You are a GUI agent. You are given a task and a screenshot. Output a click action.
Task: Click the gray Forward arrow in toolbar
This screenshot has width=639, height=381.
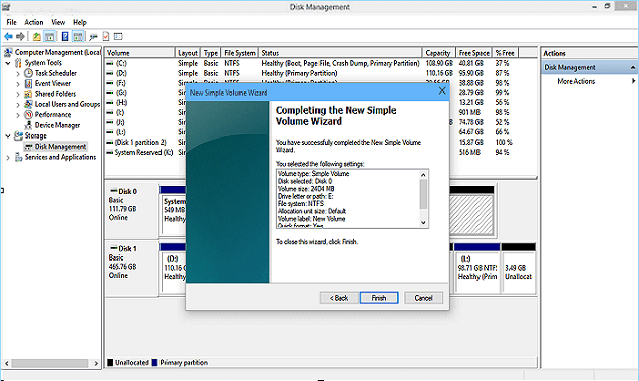point(20,37)
